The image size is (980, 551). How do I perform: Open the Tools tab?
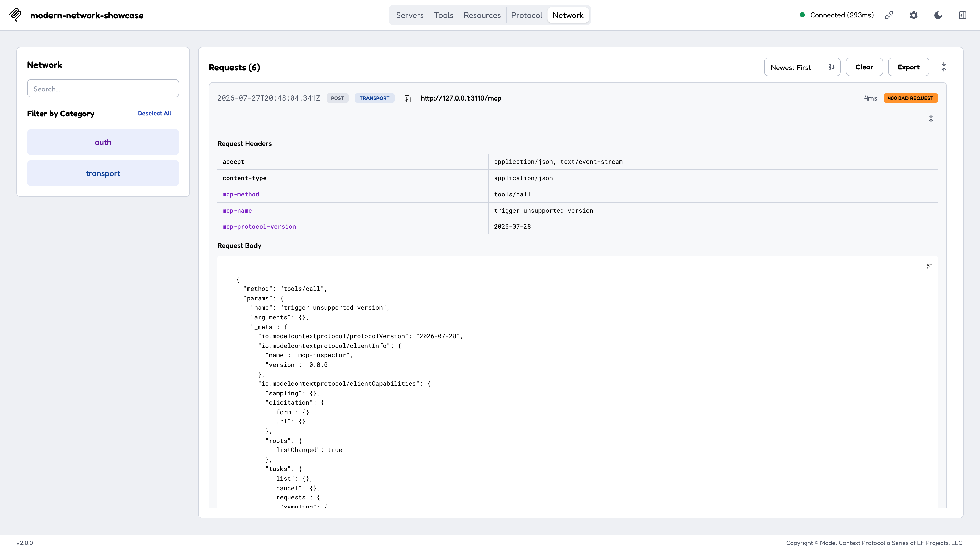pyautogui.click(x=444, y=15)
